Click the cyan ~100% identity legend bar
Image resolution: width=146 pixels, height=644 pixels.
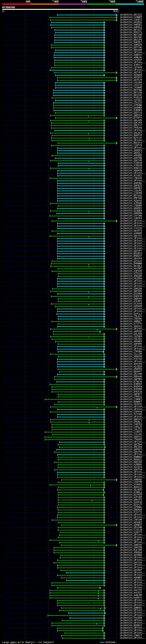(130, 4)
